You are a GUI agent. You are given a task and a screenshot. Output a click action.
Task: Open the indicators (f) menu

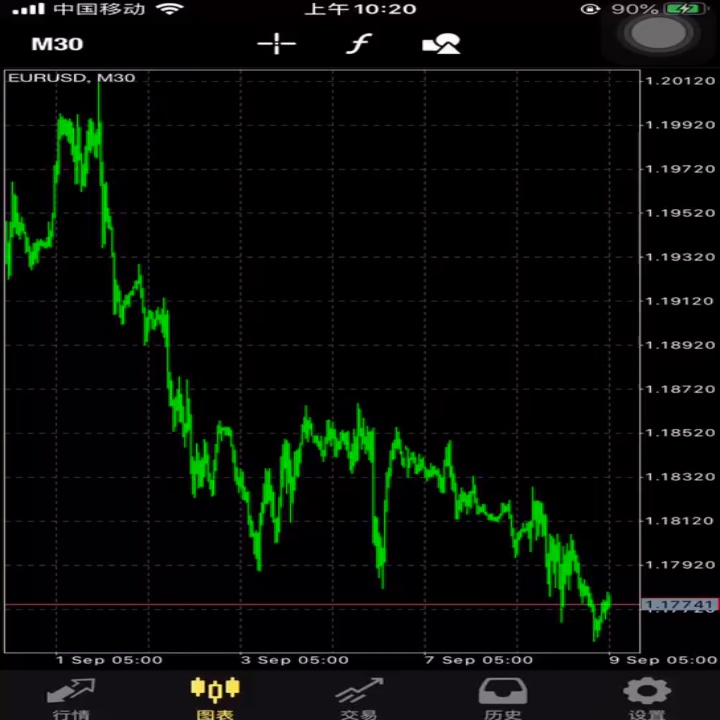point(359,44)
